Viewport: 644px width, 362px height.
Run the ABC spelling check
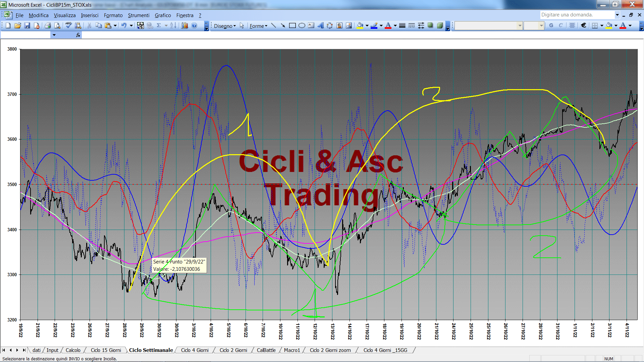[68, 25]
